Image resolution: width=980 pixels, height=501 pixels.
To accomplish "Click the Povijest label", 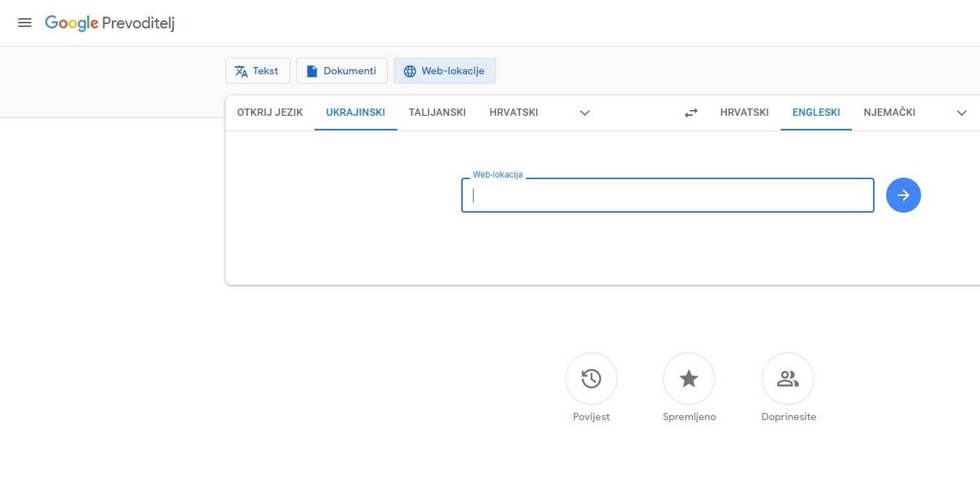I will tap(591, 417).
